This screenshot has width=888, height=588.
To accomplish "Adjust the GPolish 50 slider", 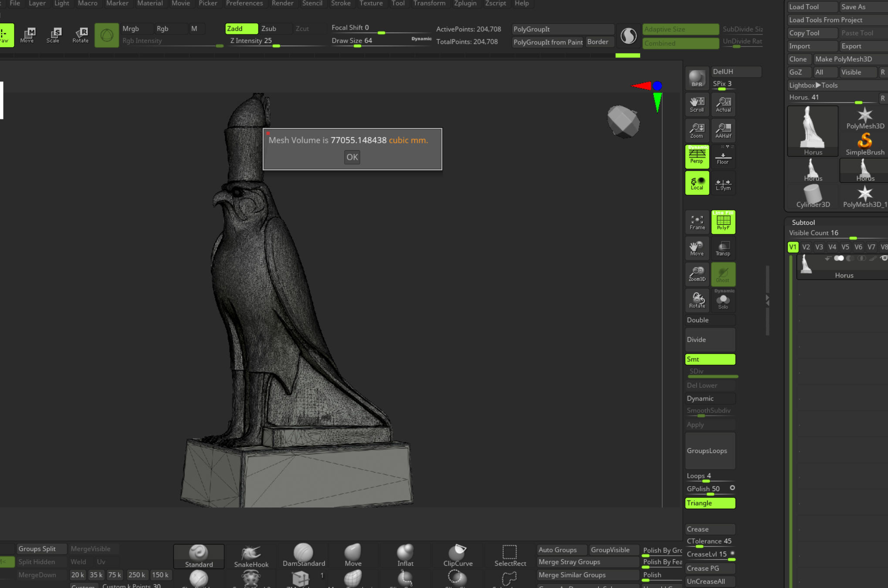I will click(710, 490).
